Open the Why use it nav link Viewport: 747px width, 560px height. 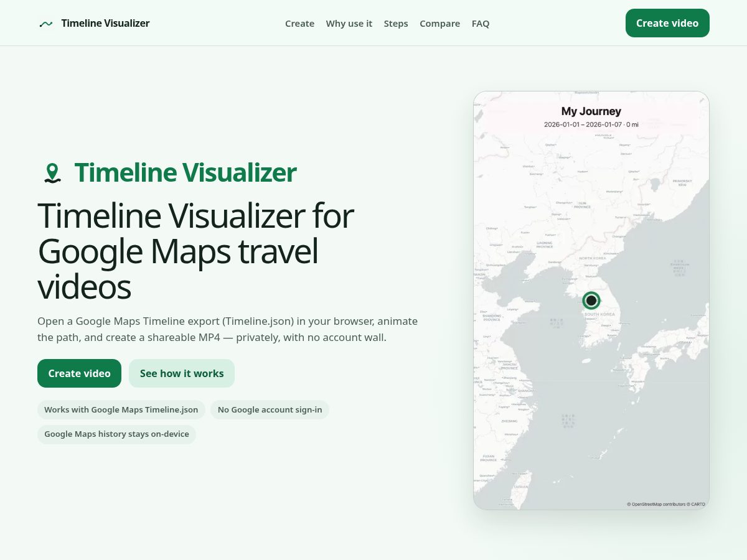coord(349,24)
